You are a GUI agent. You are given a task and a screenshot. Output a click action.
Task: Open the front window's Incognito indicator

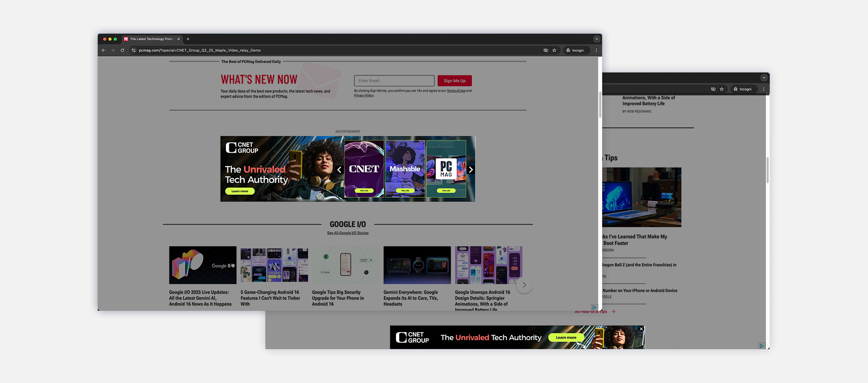[x=576, y=51]
